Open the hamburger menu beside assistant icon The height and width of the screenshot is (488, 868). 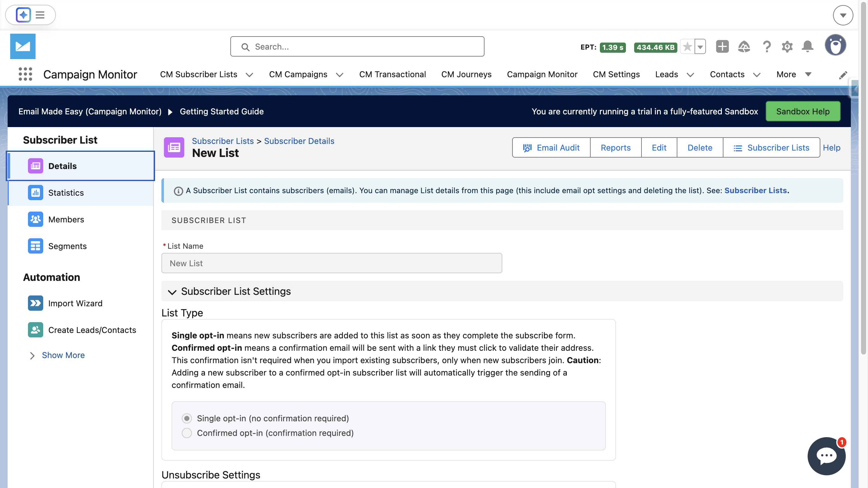coord(40,15)
